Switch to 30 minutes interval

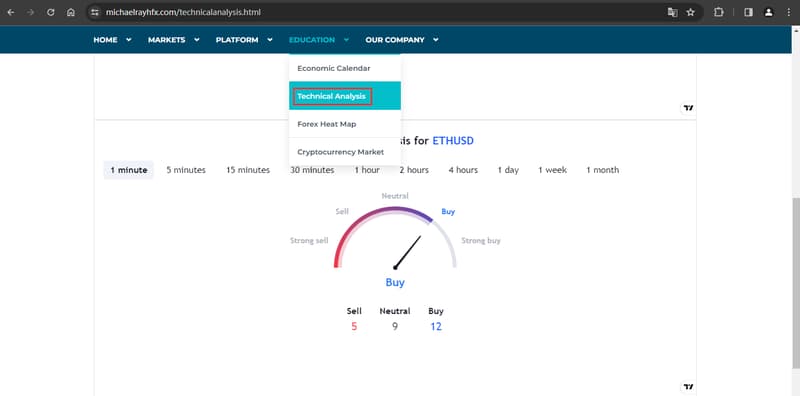[312, 170]
